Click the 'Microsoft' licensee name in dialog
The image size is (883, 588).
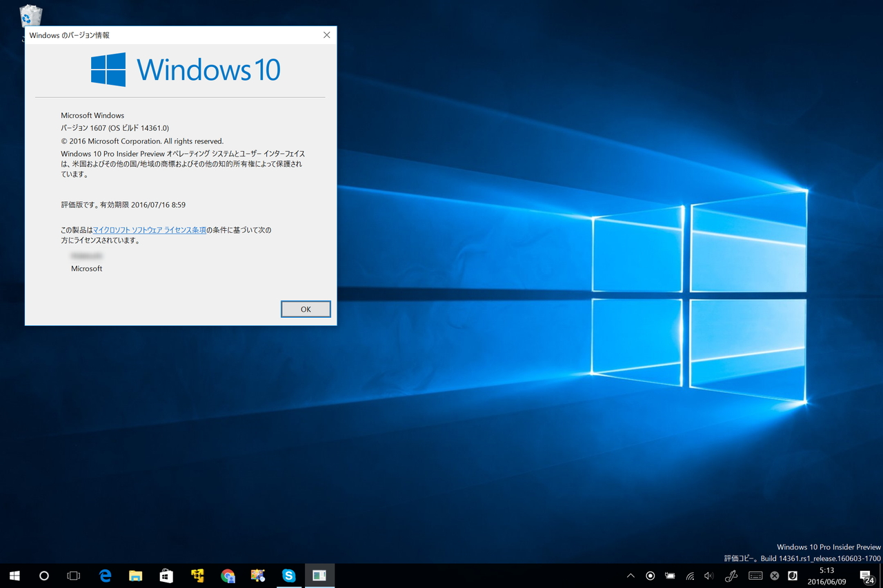(86, 269)
